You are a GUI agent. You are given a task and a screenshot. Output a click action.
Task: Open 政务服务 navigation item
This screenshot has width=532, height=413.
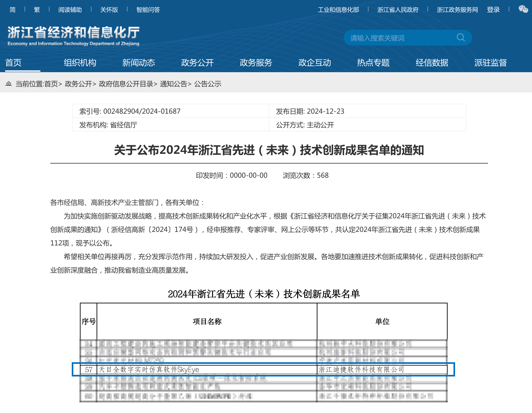pos(256,62)
